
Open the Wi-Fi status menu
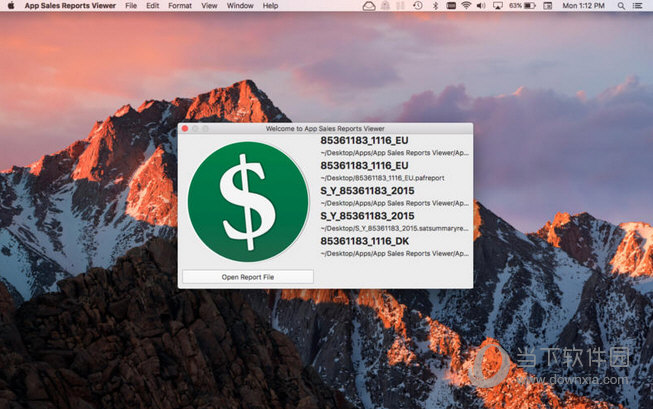tap(466, 6)
